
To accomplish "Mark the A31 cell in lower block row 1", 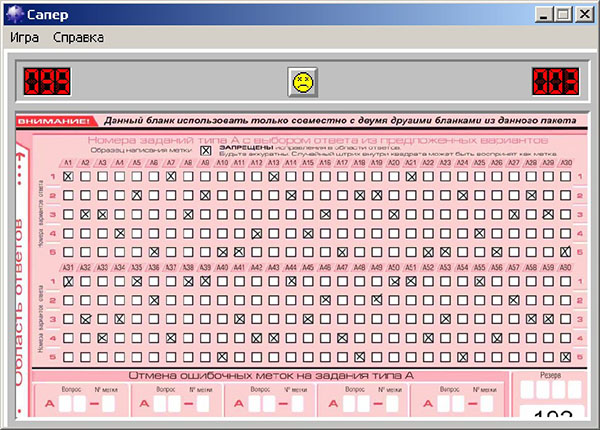I will [x=68, y=283].
